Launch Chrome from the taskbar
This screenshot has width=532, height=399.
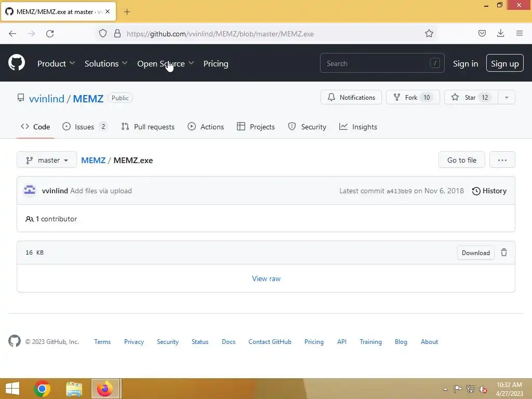tap(42, 389)
